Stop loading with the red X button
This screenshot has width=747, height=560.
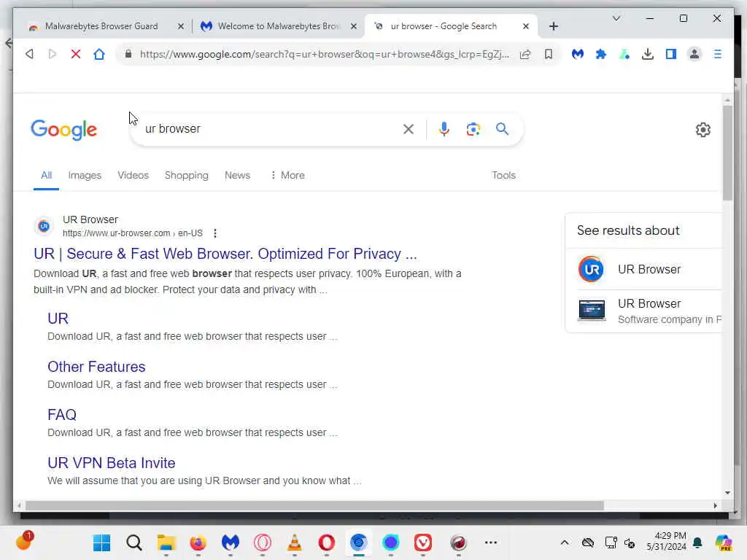pos(75,54)
